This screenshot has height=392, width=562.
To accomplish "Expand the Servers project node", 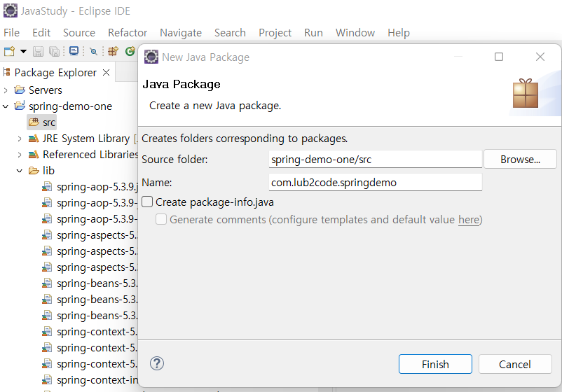I will 6,90.
